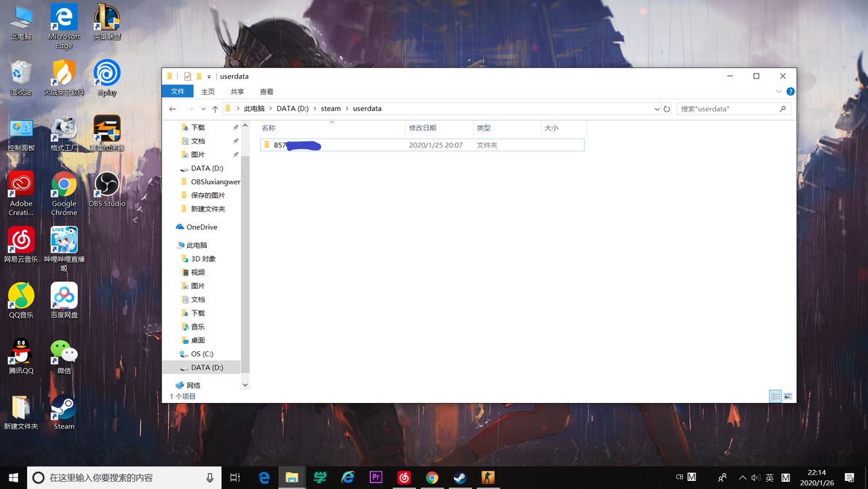
Task: Open 百度网盘 desktop shortcut
Action: (x=63, y=300)
